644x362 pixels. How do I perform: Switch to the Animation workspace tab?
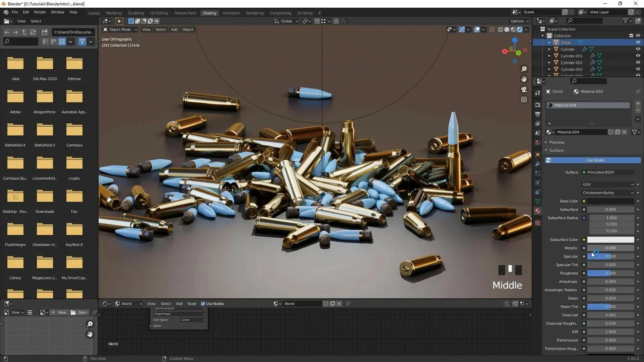click(x=231, y=13)
